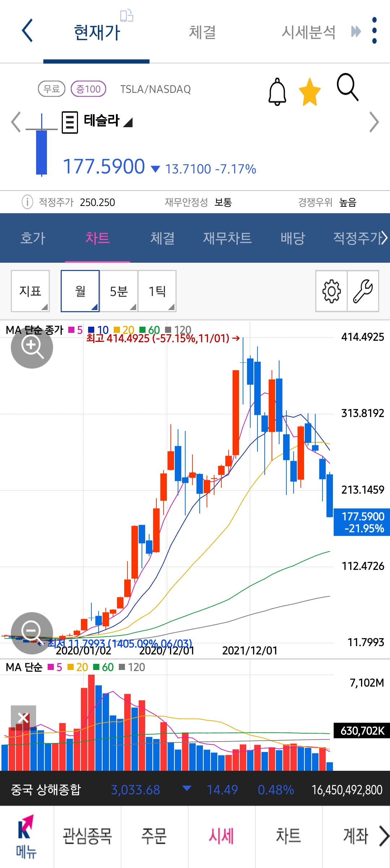Viewport: 390px width, 868px height.
Task: Open the three-dot overflow menu
Action: 374,31
